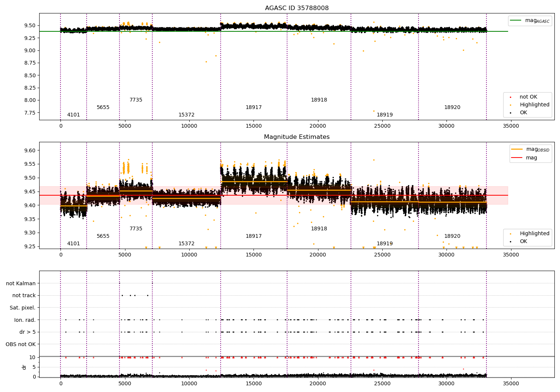Viewport: 560px width, 392px height.
Task: Click obsid label 18918 in the top plot
Action: click(x=319, y=100)
